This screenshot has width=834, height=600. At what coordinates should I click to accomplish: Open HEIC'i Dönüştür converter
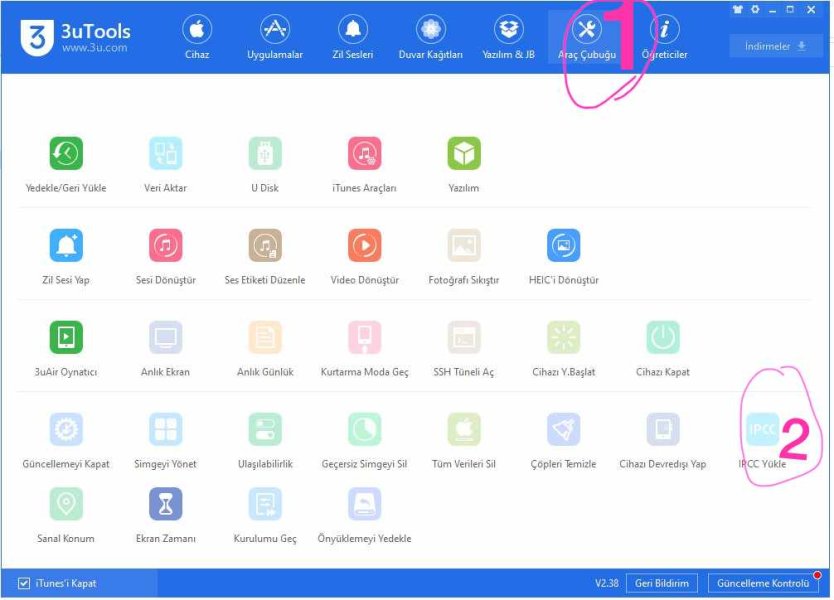pyautogui.click(x=563, y=245)
